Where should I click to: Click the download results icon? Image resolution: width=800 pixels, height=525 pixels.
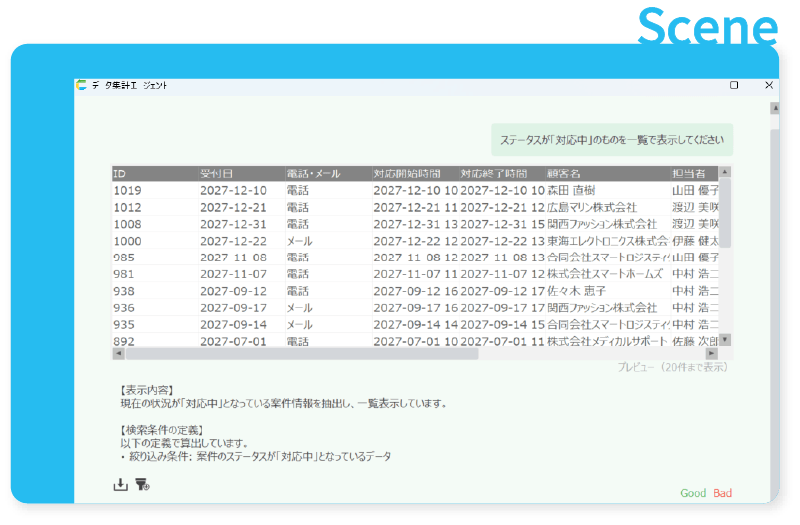point(120,485)
